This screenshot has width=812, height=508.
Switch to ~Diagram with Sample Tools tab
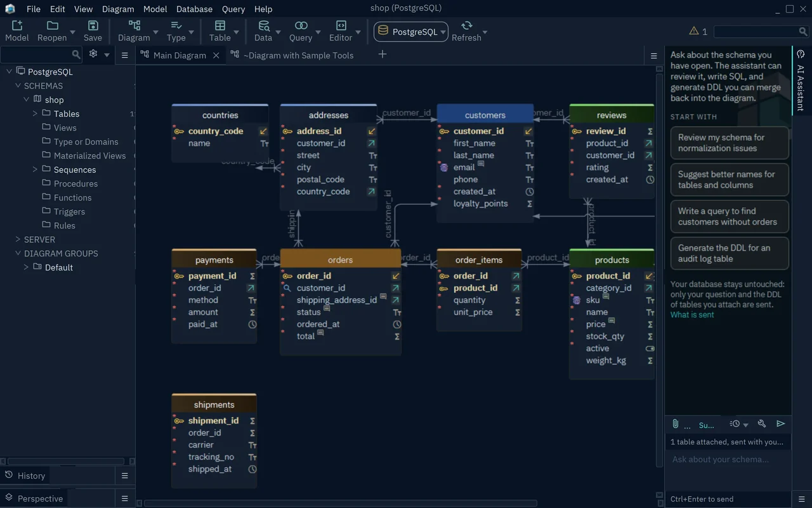tap(298, 55)
